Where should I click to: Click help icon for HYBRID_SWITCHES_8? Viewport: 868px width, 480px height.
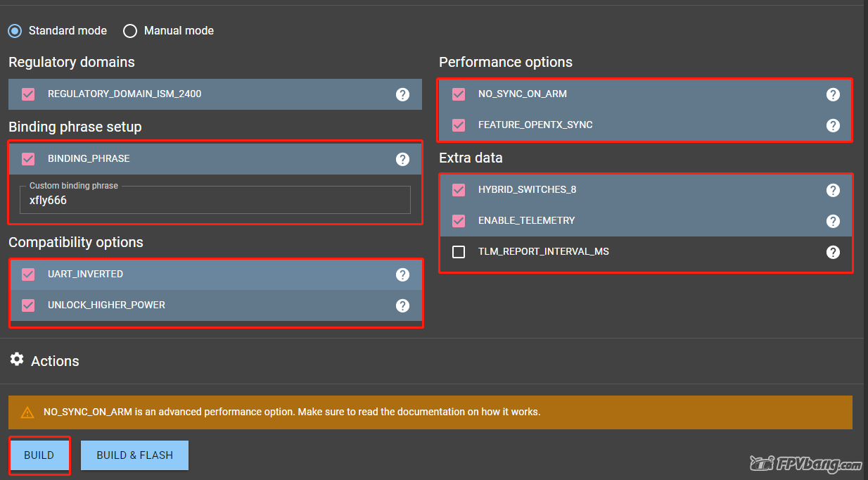(833, 190)
